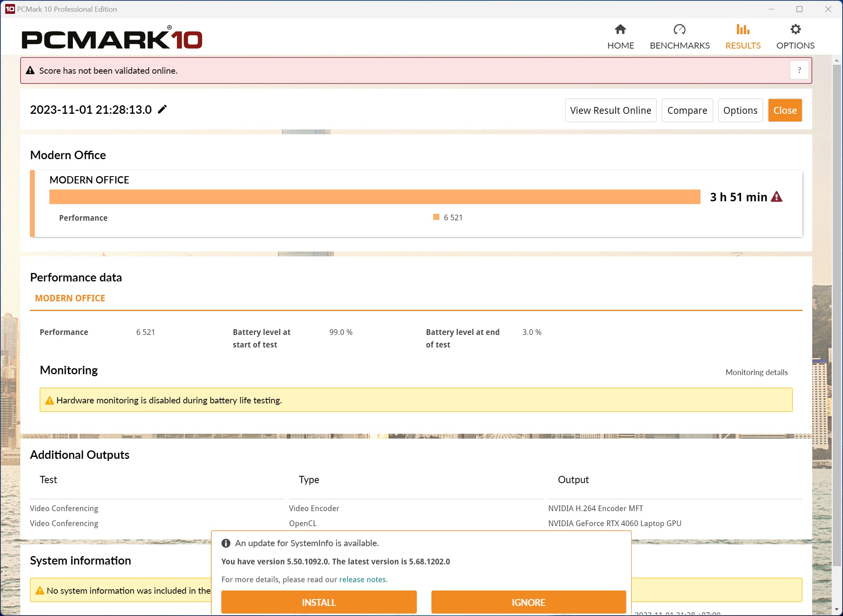Open the Benchmarks gauge icon
This screenshot has height=616, width=843.
[679, 29]
